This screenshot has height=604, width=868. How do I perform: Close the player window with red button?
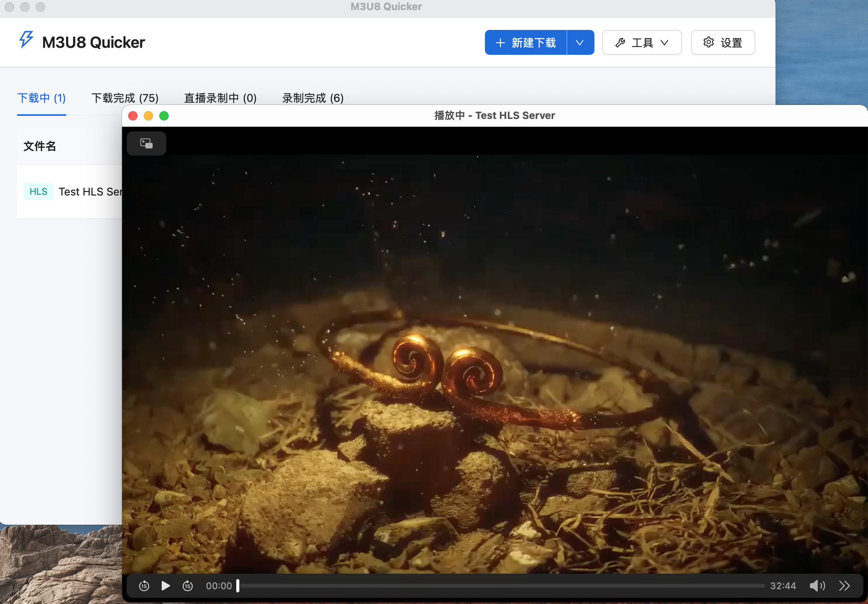pyautogui.click(x=133, y=116)
